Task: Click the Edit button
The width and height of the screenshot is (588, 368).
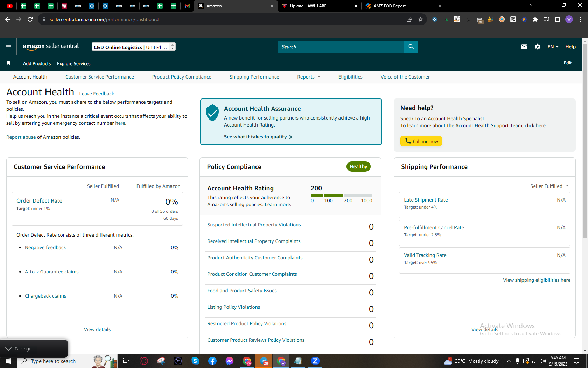Action: [x=568, y=63]
